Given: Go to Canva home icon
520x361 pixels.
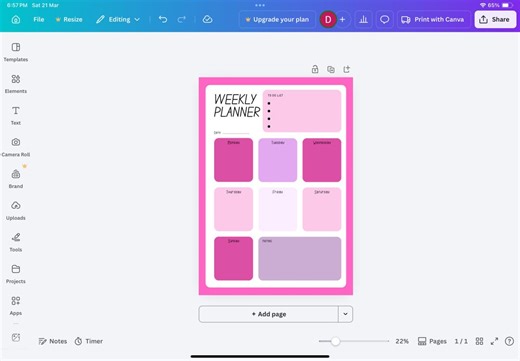Looking at the screenshot, I should tap(16, 20).
